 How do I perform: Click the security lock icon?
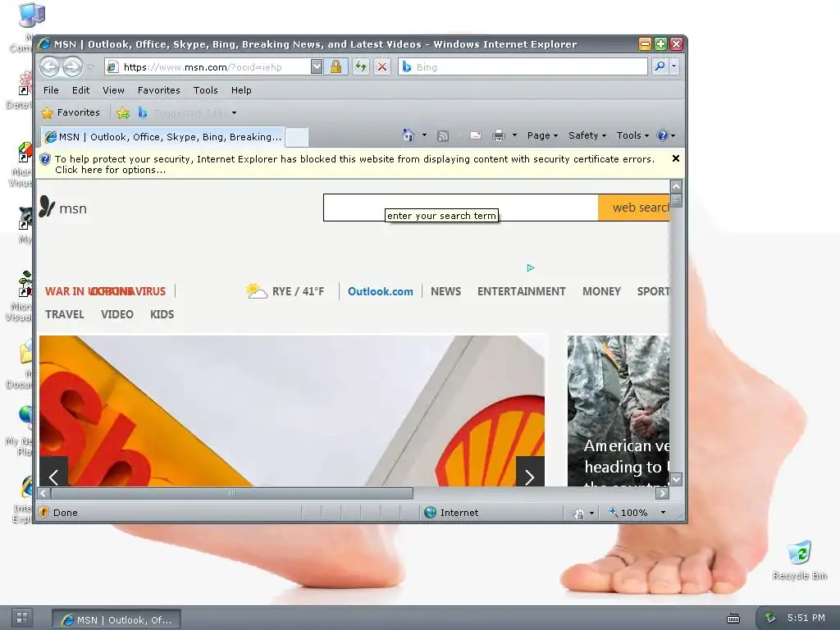tap(336, 67)
